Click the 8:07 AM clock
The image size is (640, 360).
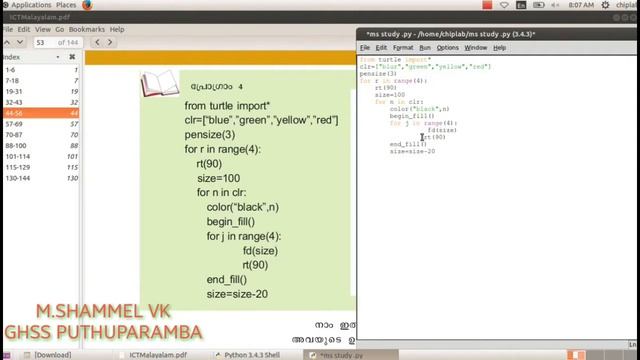click(581, 5)
